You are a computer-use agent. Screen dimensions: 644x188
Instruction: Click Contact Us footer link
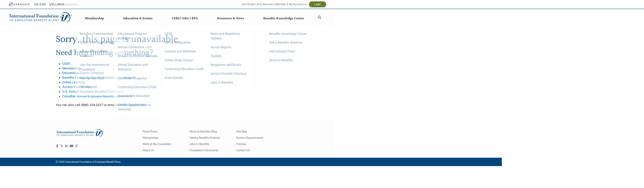(243, 150)
